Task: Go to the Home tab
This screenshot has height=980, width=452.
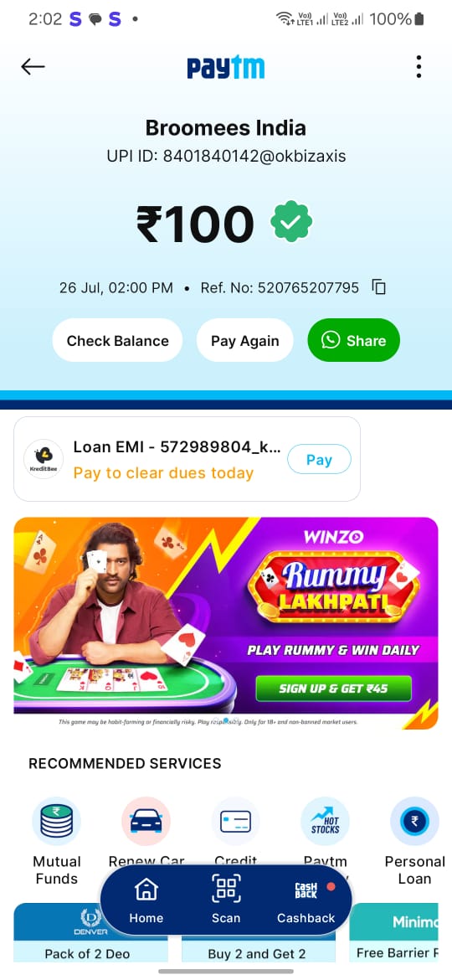Action: (146, 900)
